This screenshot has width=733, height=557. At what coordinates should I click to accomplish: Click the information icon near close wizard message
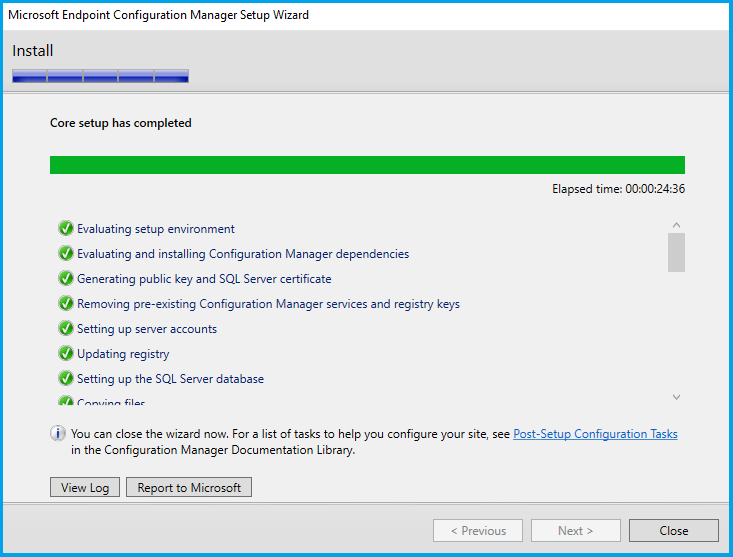click(58, 434)
